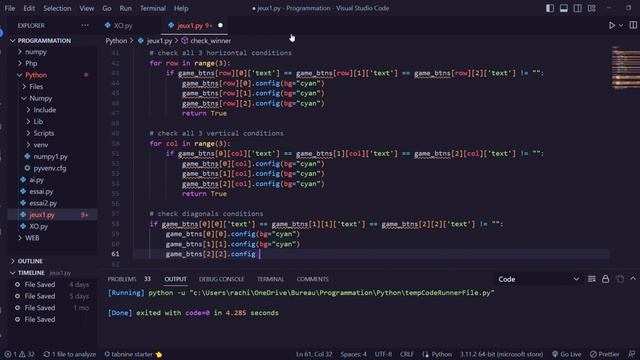The width and height of the screenshot is (640, 360).
Task: Switch to TERMINAL panel tab
Action: pyautogui.click(x=270, y=279)
